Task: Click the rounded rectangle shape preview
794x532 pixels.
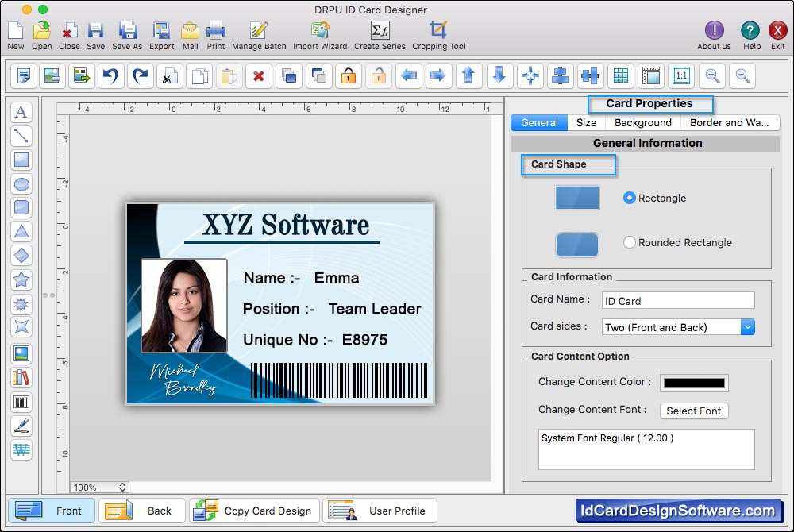Action: [x=577, y=245]
